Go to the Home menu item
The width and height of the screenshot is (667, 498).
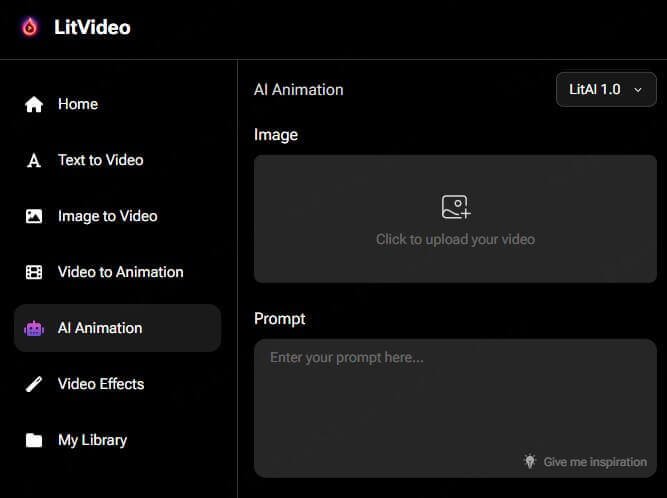(78, 104)
